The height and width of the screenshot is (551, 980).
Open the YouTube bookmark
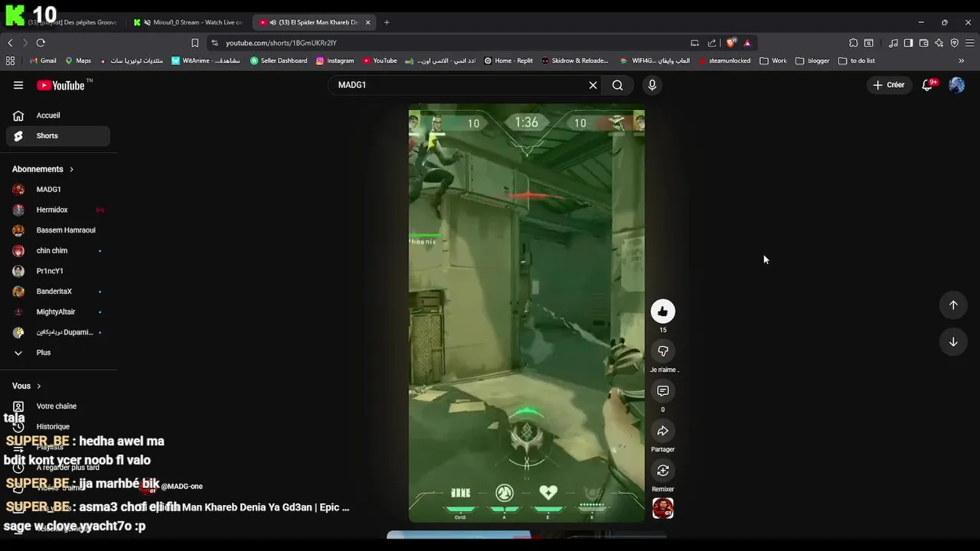point(380,60)
